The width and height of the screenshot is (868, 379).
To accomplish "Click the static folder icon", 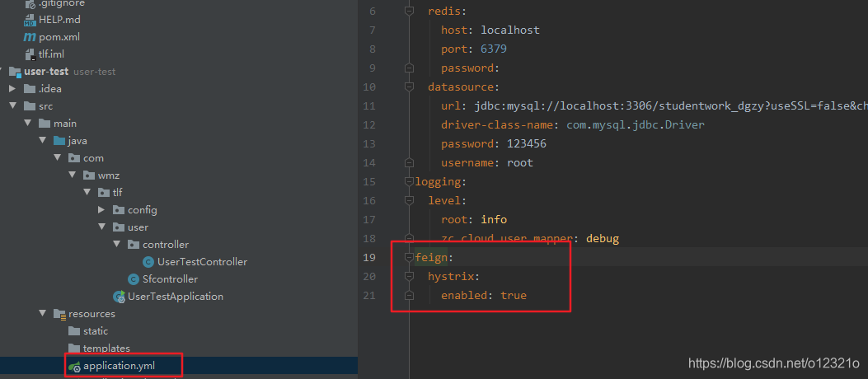I will (74, 331).
